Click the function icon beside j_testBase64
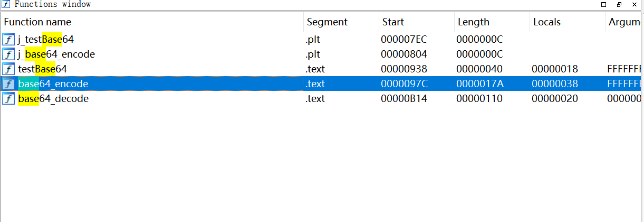Screen dimensions: 644x222 coord(8,39)
